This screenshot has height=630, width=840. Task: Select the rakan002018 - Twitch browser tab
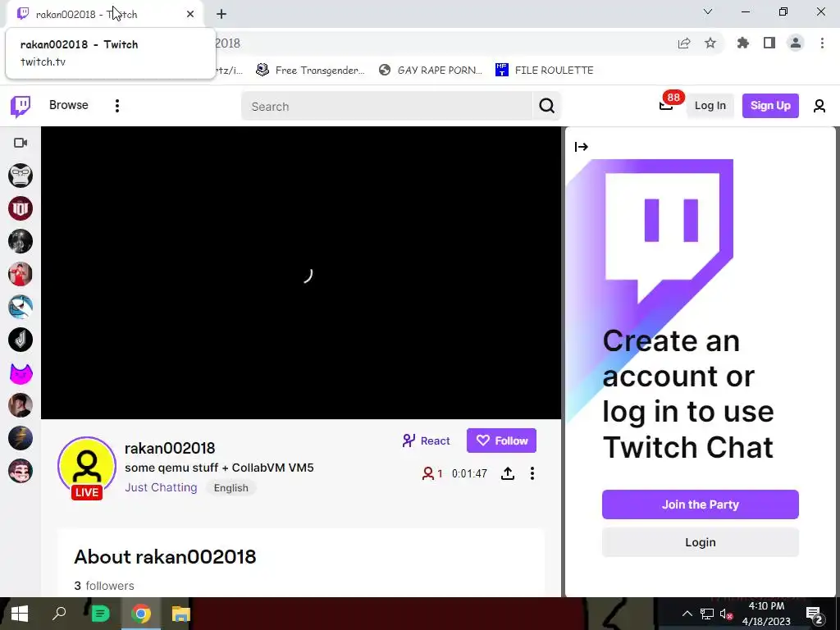(106, 14)
